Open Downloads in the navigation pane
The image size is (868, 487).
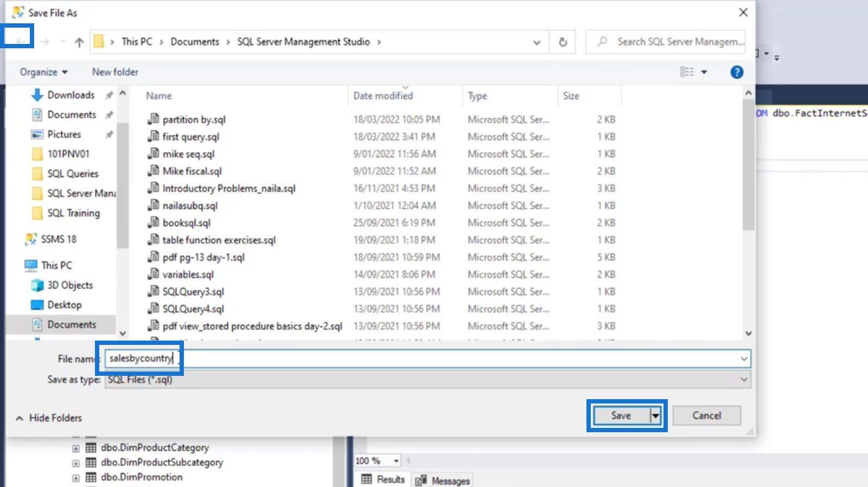pyautogui.click(x=71, y=95)
